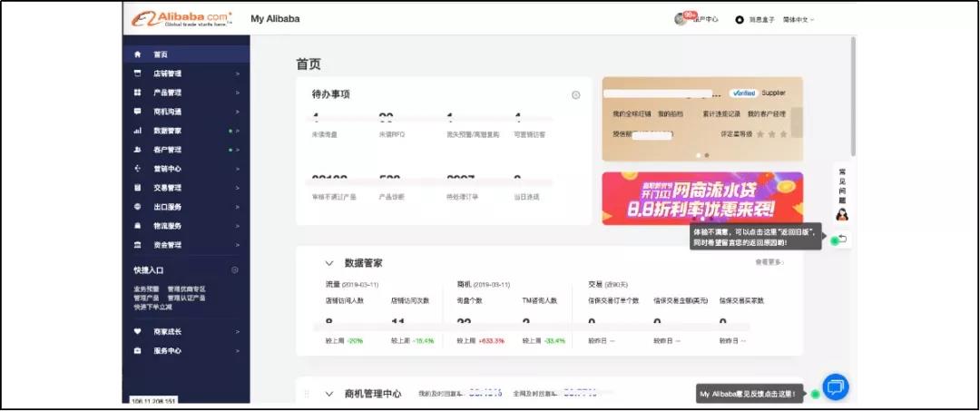Viewport: 980px width, 411px height.
Task: Expand the 出口服务 sidebar menu
Action: (238, 207)
